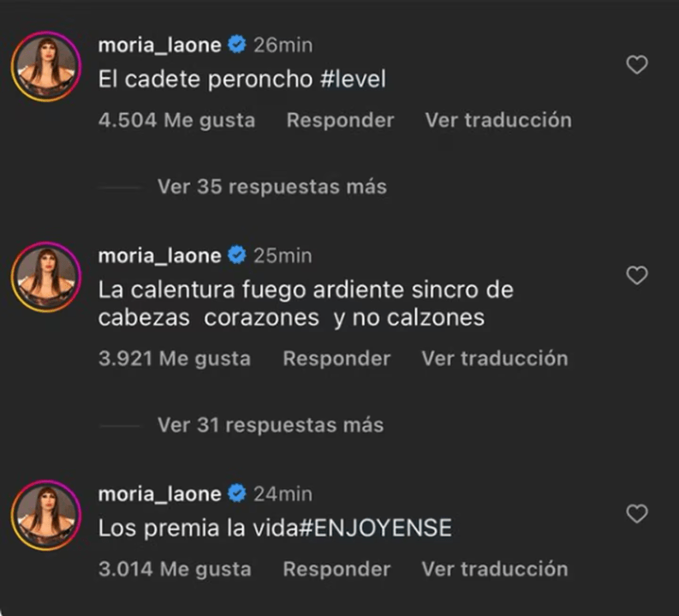
Task: Translate the 'Los premia la vida' comment
Action: [x=494, y=569]
